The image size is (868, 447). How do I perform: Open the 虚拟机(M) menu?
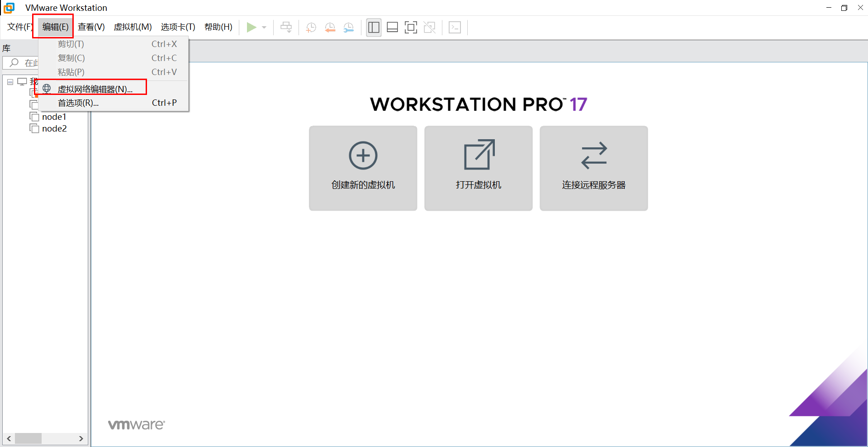click(133, 27)
